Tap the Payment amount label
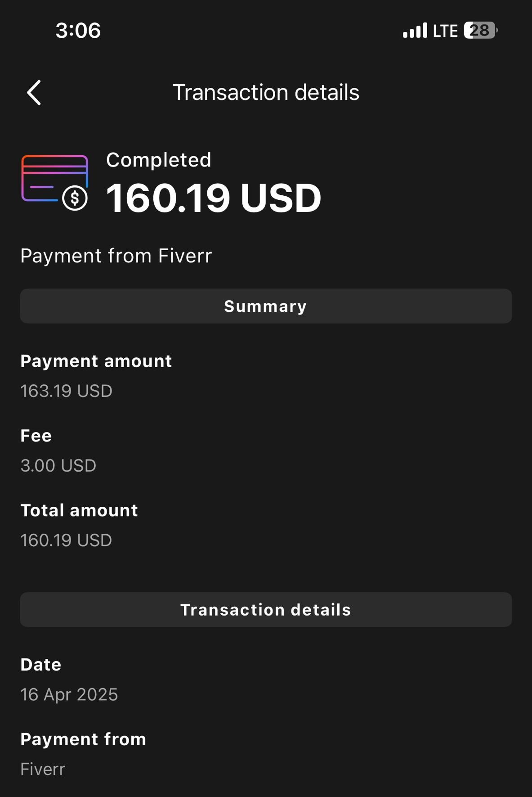Viewport: 532px width, 797px height. pyautogui.click(x=96, y=361)
